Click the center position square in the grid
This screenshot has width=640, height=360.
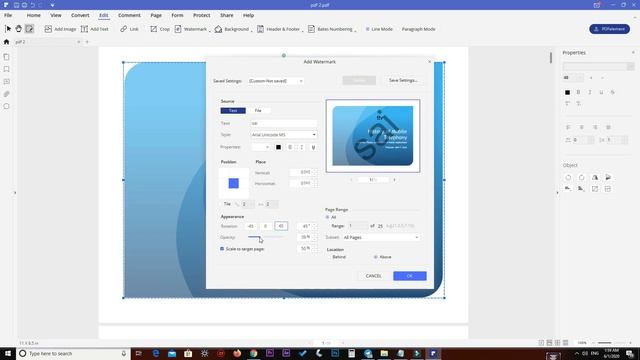[x=233, y=183]
